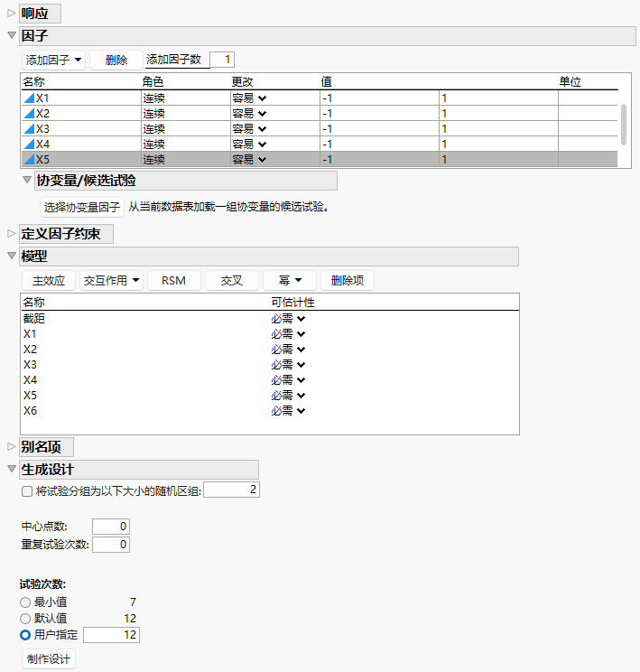Open the 幂 dropdown
The height and width of the screenshot is (672, 640).
click(290, 281)
